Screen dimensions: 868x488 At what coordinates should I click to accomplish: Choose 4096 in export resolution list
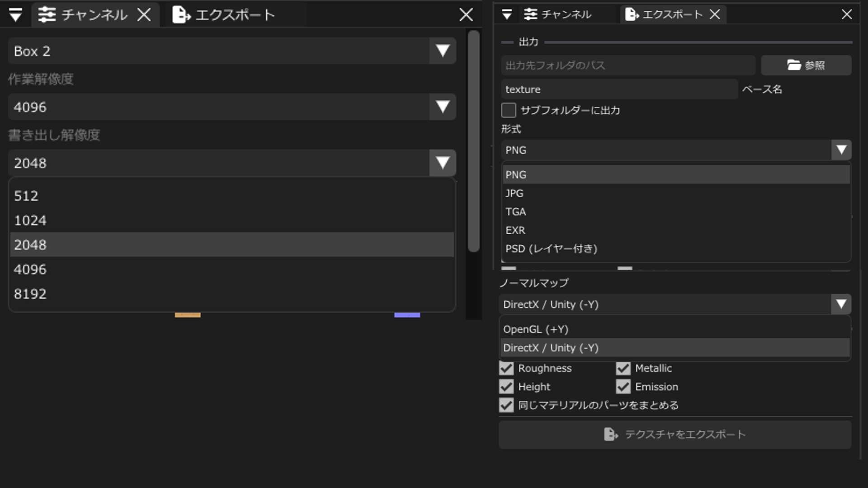[232, 269]
